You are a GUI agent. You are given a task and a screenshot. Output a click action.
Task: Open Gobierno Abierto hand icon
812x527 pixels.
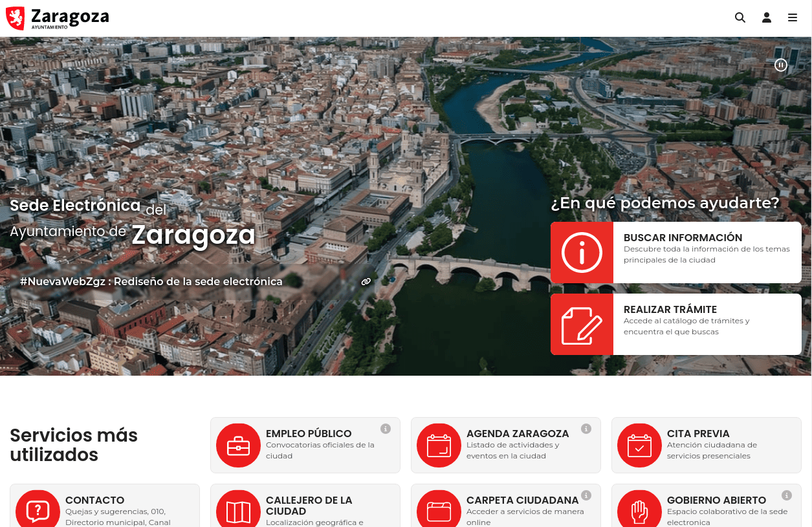[x=639, y=511]
